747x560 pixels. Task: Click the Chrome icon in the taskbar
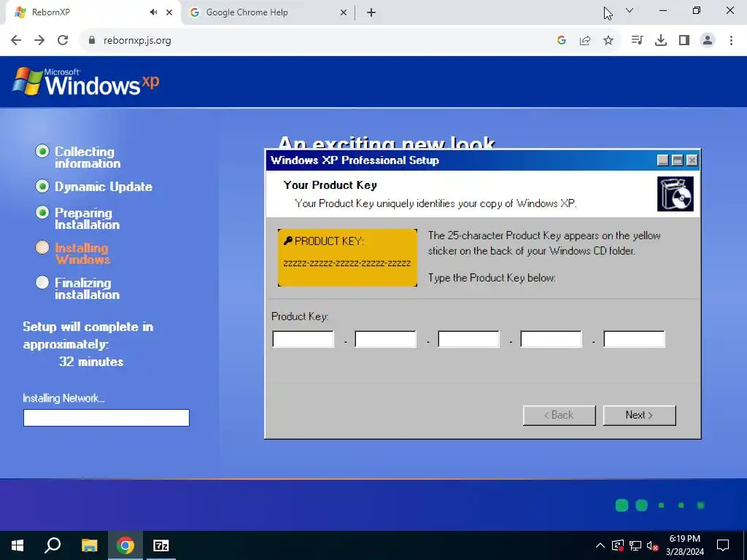(x=125, y=545)
